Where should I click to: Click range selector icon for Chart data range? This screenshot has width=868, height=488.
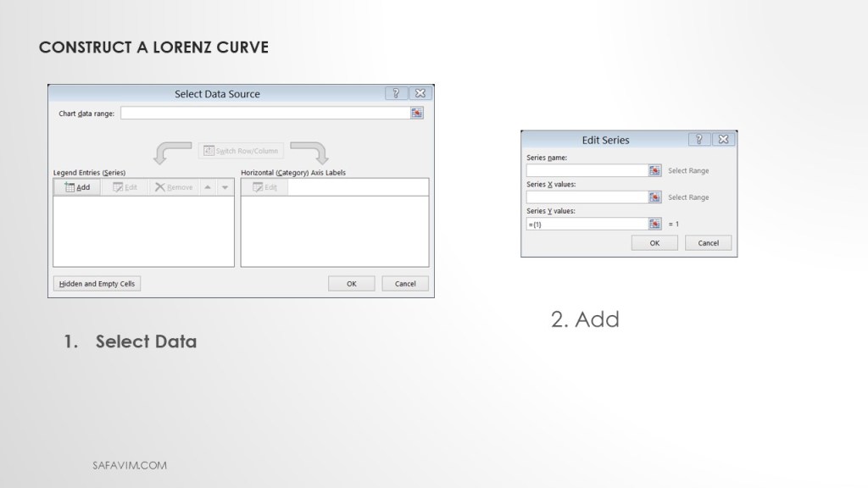tap(416, 114)
